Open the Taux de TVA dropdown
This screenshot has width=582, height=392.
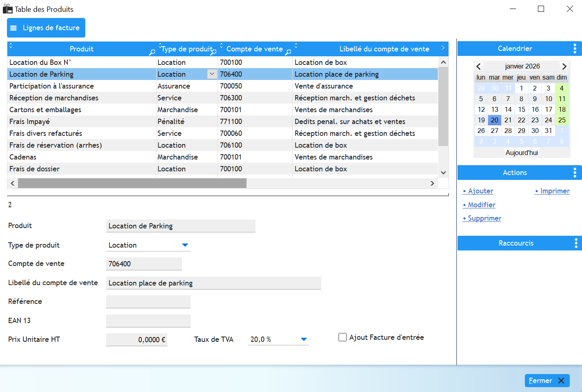303,339
